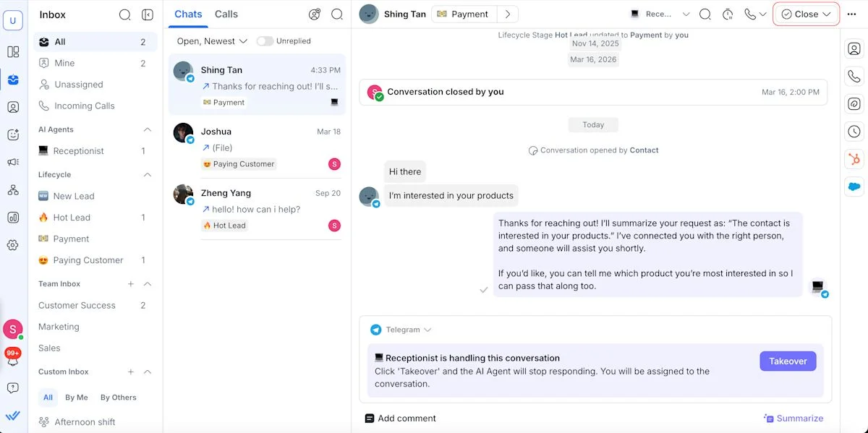Select the Receptionist AI agent
Screen dimensions: 868x433
click(x=94, y=151)
